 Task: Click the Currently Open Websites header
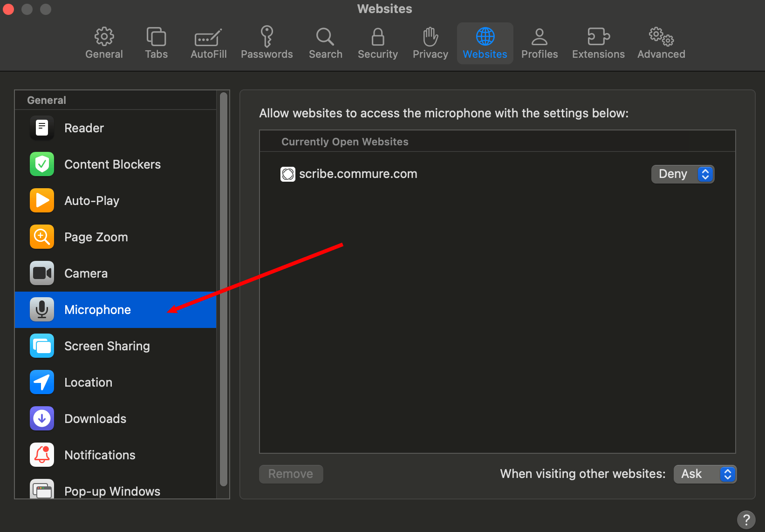point(345,142)
